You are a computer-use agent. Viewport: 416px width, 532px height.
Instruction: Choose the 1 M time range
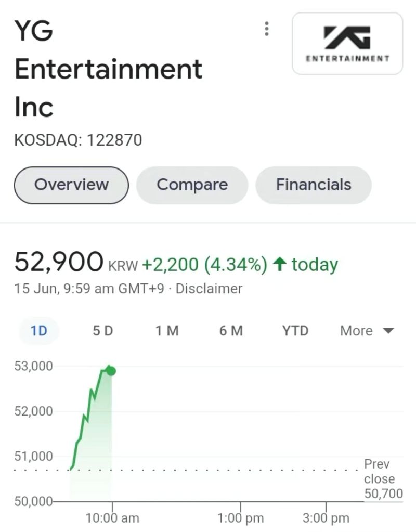click(x=167, y=331)
